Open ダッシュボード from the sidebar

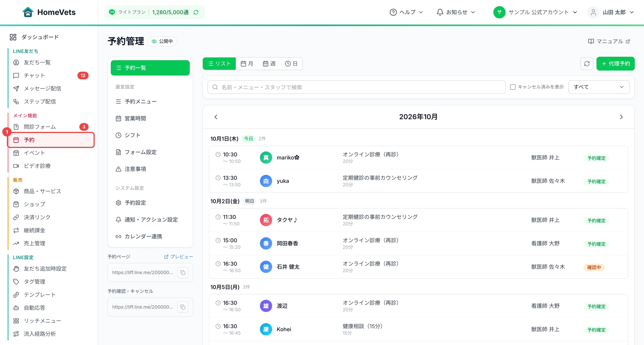(34, 37)
